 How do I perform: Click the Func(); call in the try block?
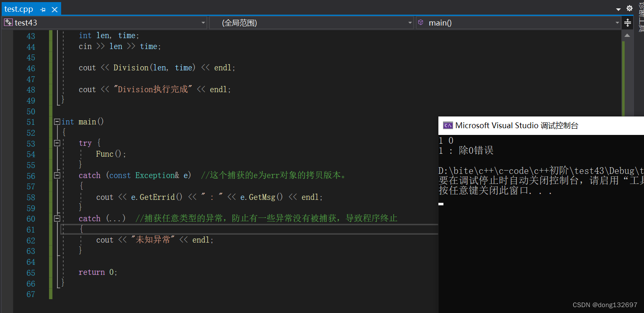coord(111,154)
